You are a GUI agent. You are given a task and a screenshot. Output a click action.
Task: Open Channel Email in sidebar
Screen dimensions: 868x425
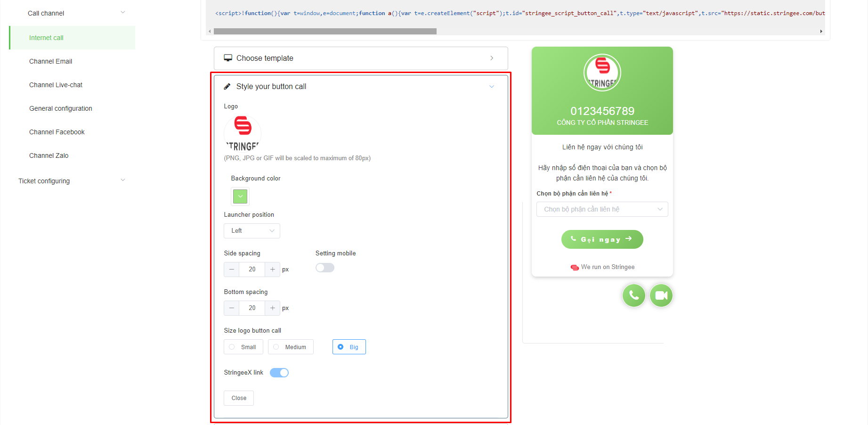click(x=50, y=61)
